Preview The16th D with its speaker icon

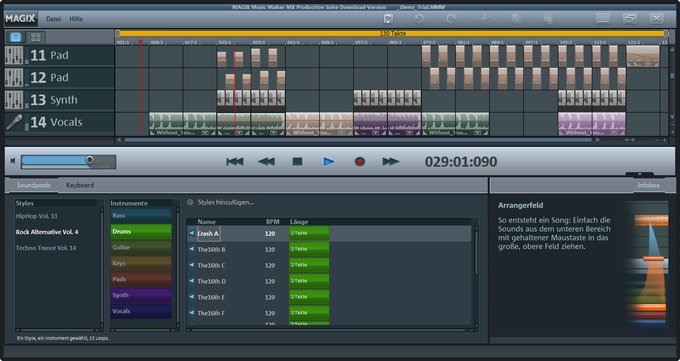point(192,281)
